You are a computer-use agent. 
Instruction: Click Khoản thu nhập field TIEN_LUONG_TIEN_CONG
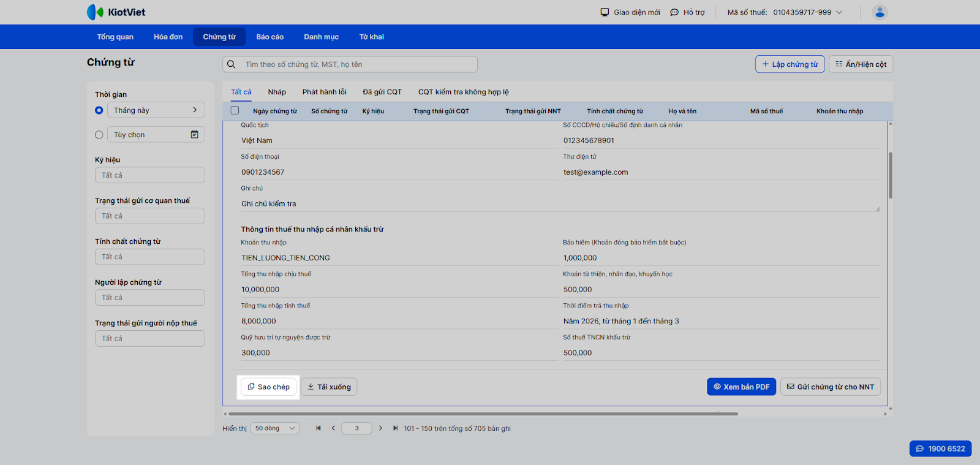[x=399, y=258]
